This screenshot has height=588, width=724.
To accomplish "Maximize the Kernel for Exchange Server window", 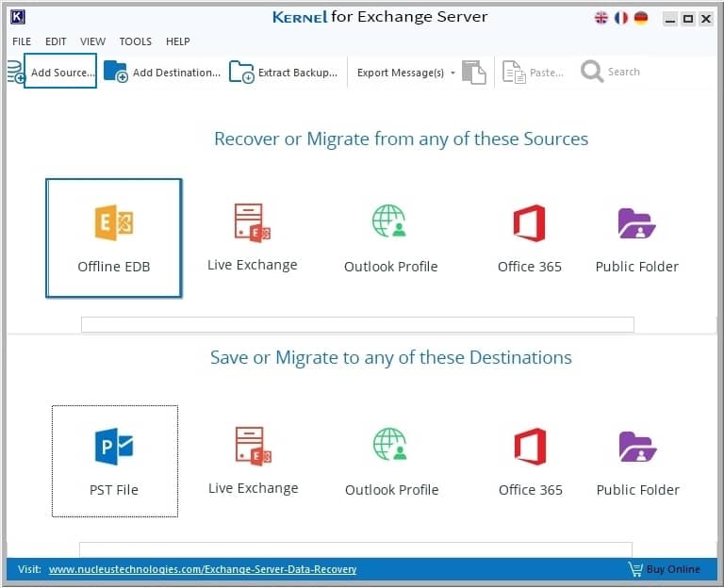I will [688, 19].
